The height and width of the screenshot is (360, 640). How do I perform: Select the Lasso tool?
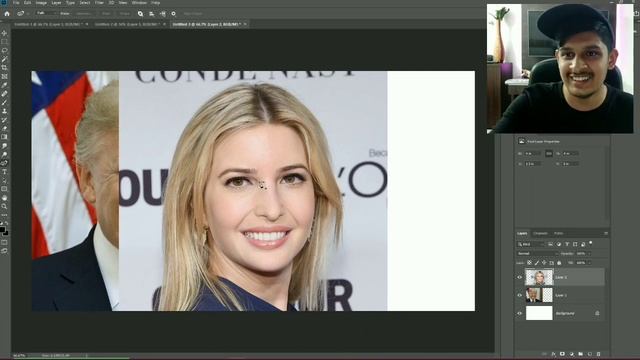[x=4, y=50]
